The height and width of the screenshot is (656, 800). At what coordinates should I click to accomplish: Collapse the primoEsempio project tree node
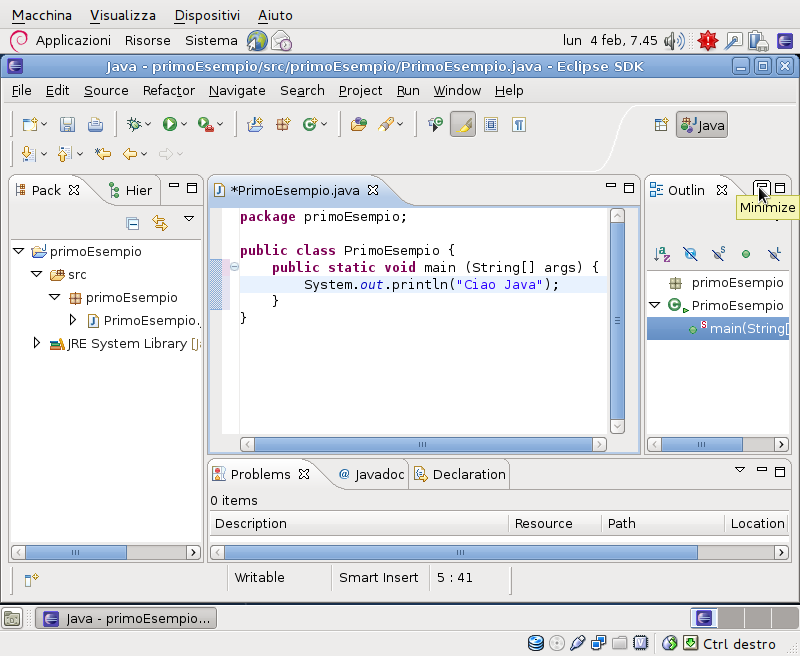pos(19,251)
